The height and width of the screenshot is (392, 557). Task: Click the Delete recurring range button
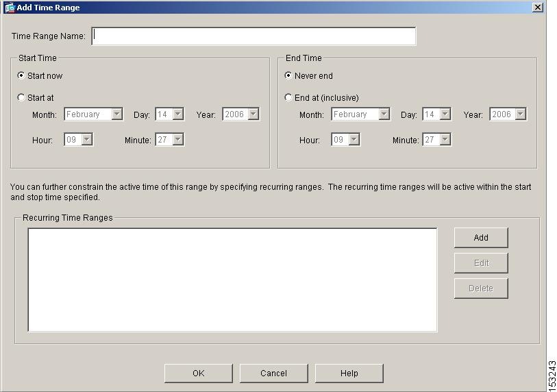pyautogui.click(x=481, y=289)
